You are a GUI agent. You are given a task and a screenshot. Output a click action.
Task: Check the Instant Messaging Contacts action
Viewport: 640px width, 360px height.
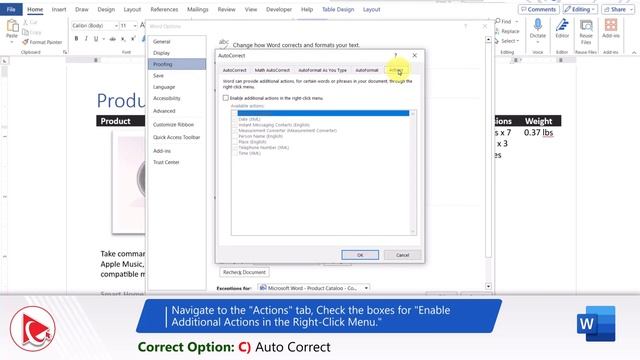tap(235, 125)
